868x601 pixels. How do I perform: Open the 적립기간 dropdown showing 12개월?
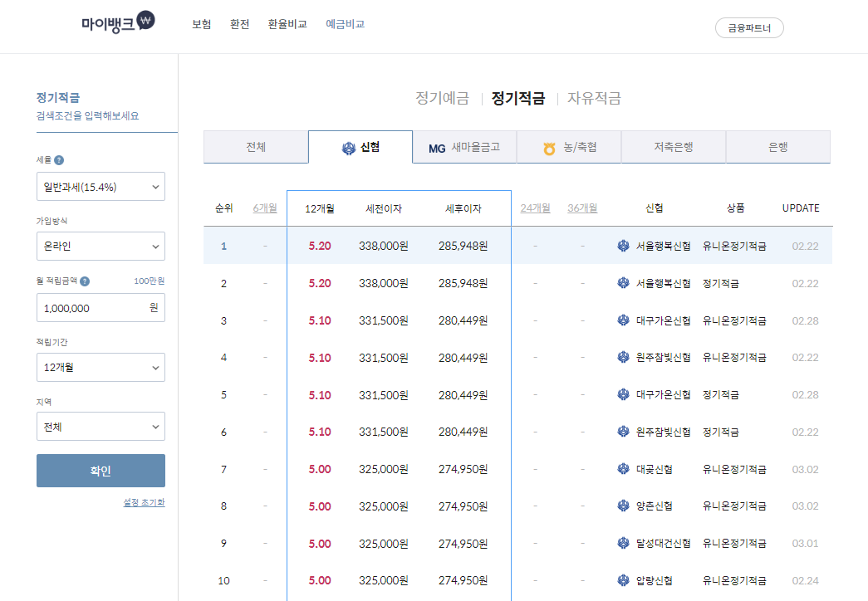pos(101,368)
